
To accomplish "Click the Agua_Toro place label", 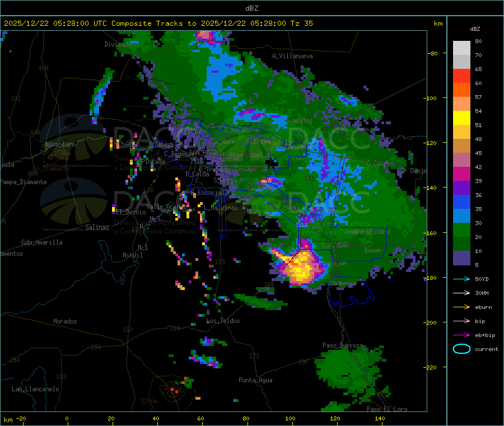I will (x=60, y=144).
